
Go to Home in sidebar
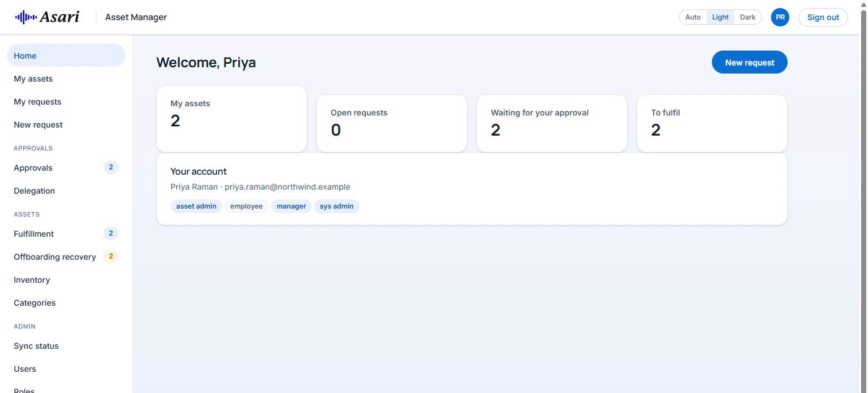(66, 56)
